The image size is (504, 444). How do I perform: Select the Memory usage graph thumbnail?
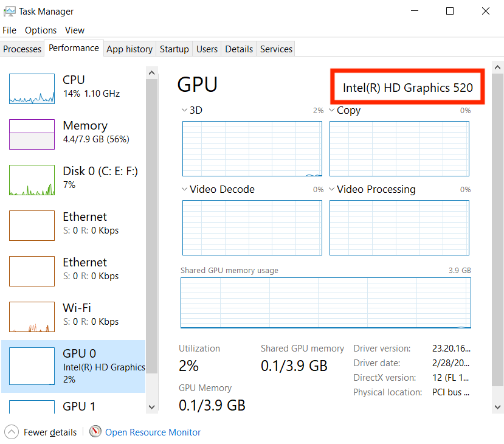pos(32,134)
